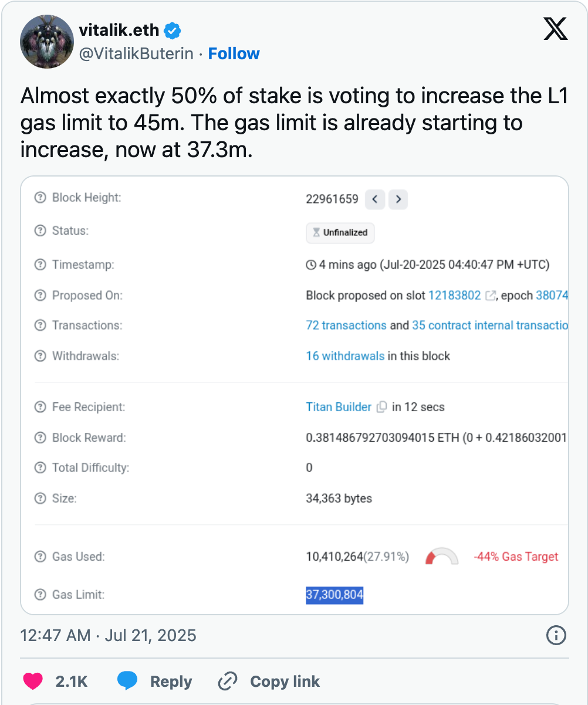Image resolution: width=588 pixels, height=705 pixels.
Task: Click the Unfinalized status badge
Action: coord(340,233)
